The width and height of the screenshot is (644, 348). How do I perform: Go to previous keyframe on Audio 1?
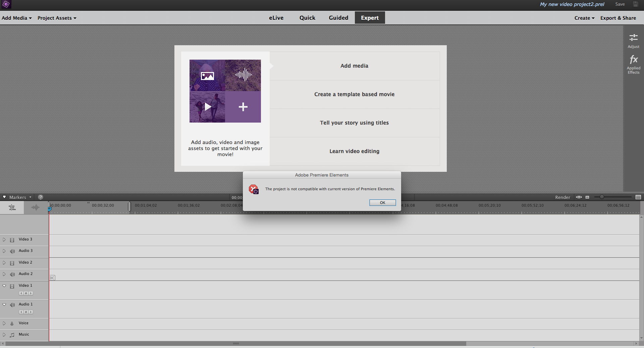[x=21, y=312]
